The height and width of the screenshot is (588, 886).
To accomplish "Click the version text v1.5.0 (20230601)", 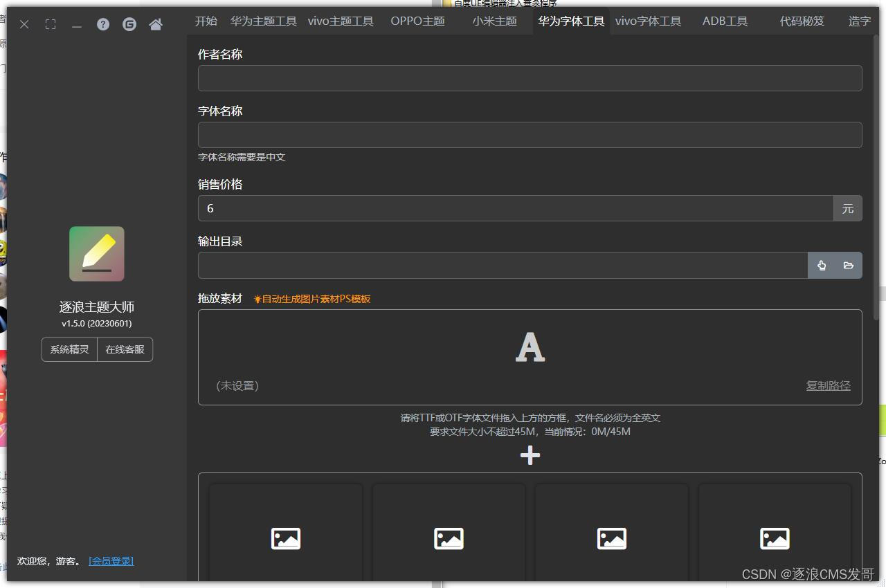I will [x=97, y=323].
